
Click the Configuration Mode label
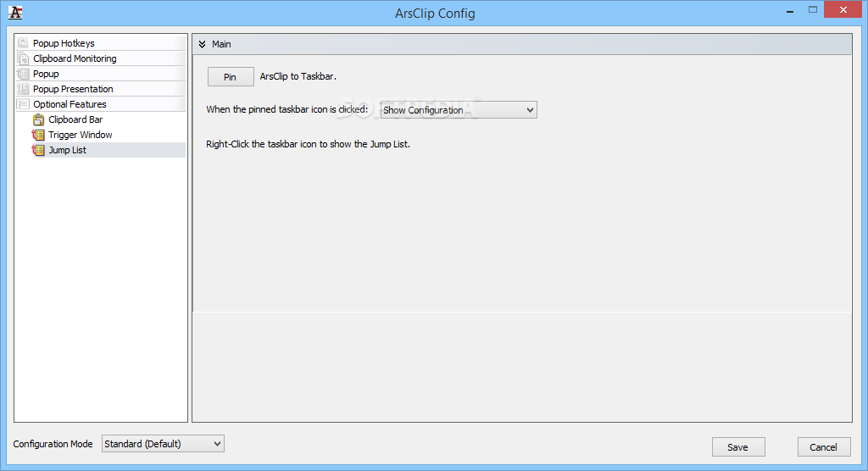point(53,444)
